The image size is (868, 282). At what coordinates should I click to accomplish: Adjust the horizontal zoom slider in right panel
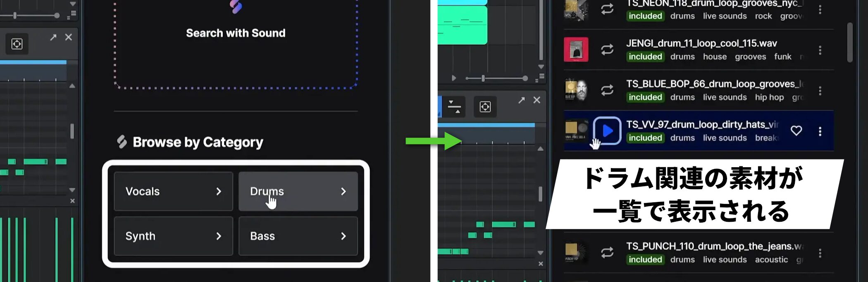coord(483,78)
